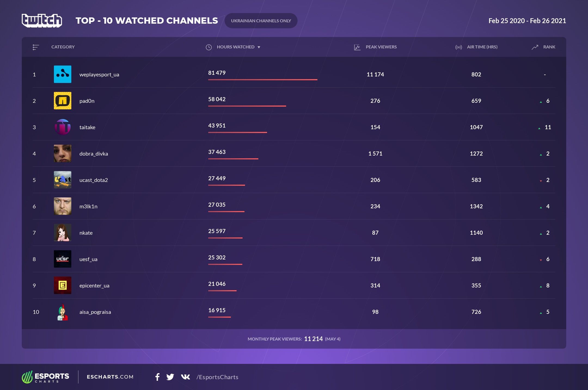
Task: Click the 1047 air time value
Action: [x=476, y=127]
